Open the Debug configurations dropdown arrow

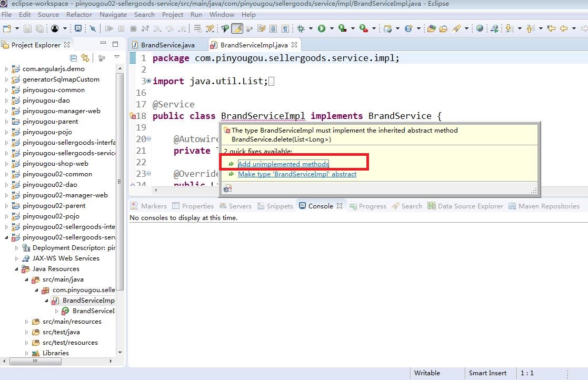(311, 28)
